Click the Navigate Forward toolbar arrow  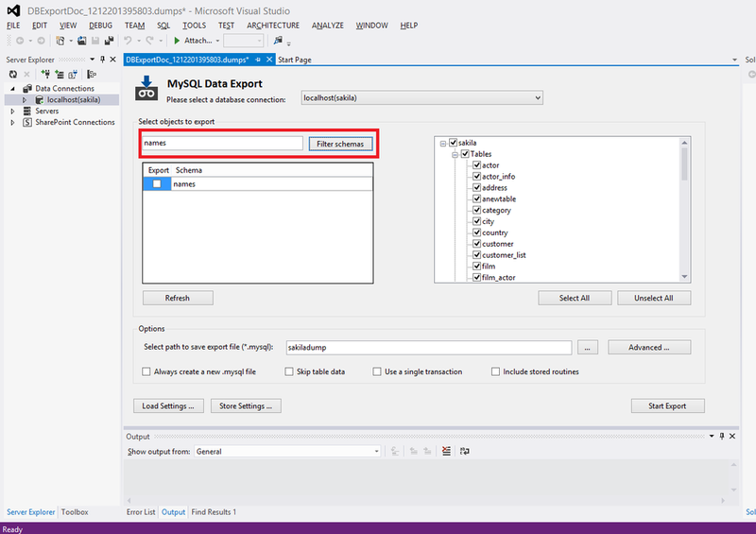[41, 41]
